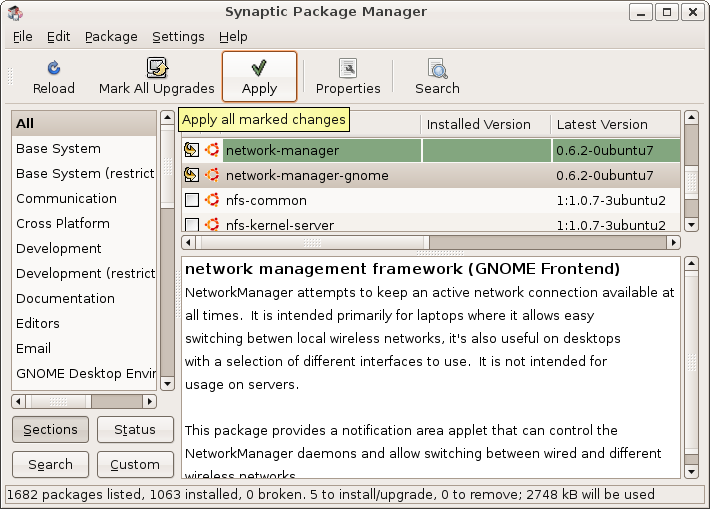Show Search results filter button
The width and height of the screenshot is (710, 509).
[50, 464]
